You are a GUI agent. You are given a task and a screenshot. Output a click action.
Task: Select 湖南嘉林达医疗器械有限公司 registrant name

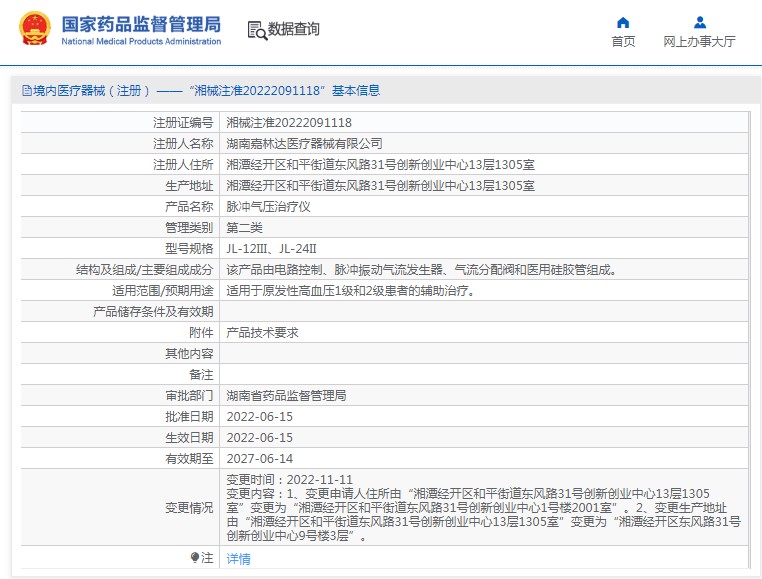pos(304,143)
